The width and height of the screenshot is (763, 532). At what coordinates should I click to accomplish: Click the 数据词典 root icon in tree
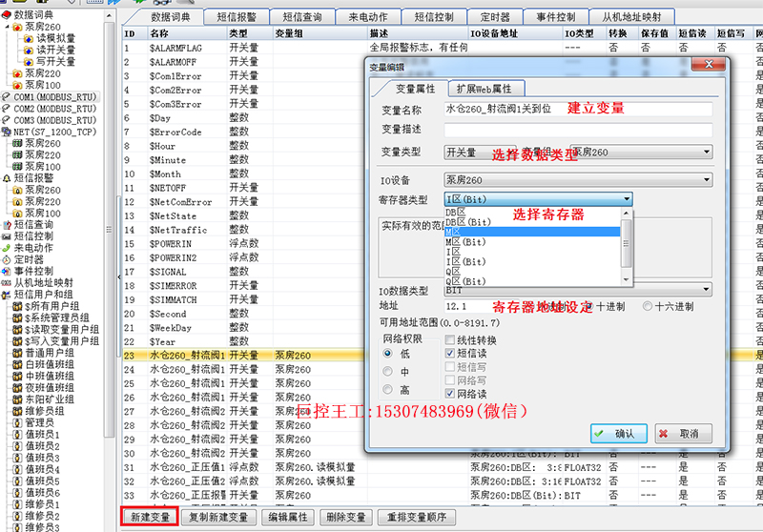(7, 15)
